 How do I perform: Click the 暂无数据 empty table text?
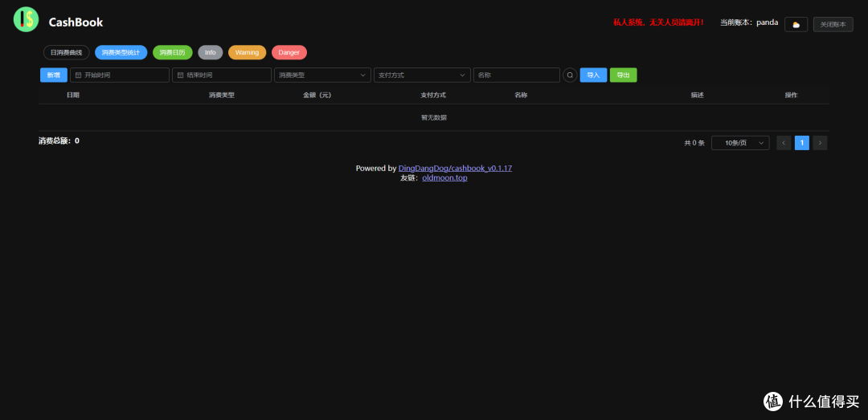[434, 117]
